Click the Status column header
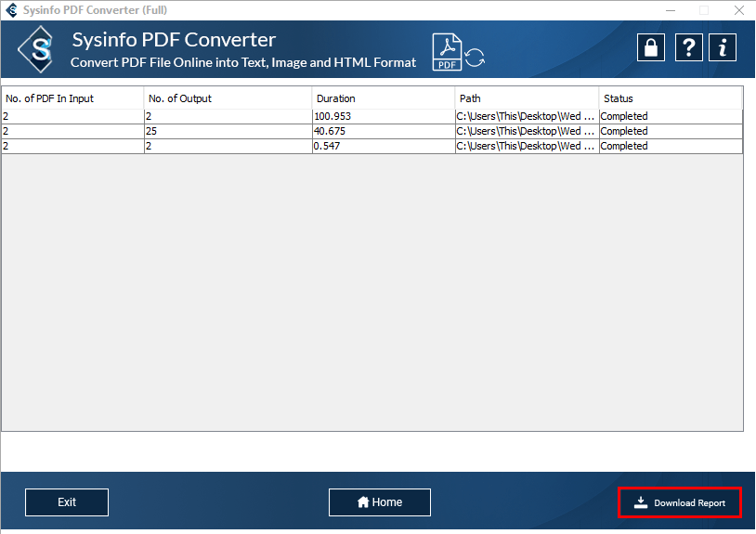Viewport: 756px width, 534px height. tap(670, 98)
